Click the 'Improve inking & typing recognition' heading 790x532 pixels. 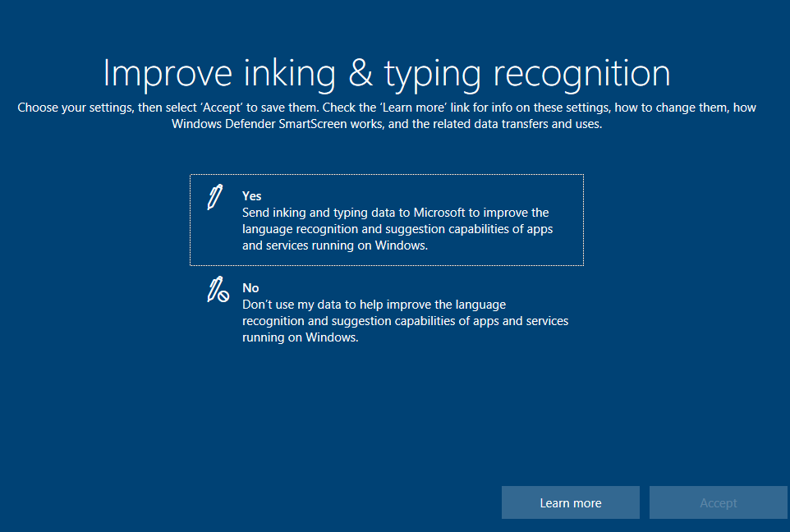click(387, 73)
